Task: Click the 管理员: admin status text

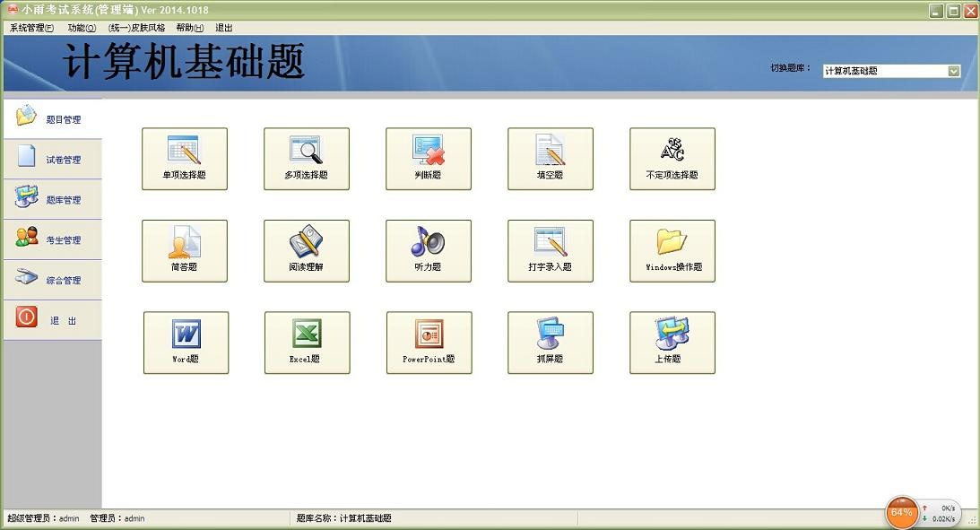Action: click(x=117, y=518)
